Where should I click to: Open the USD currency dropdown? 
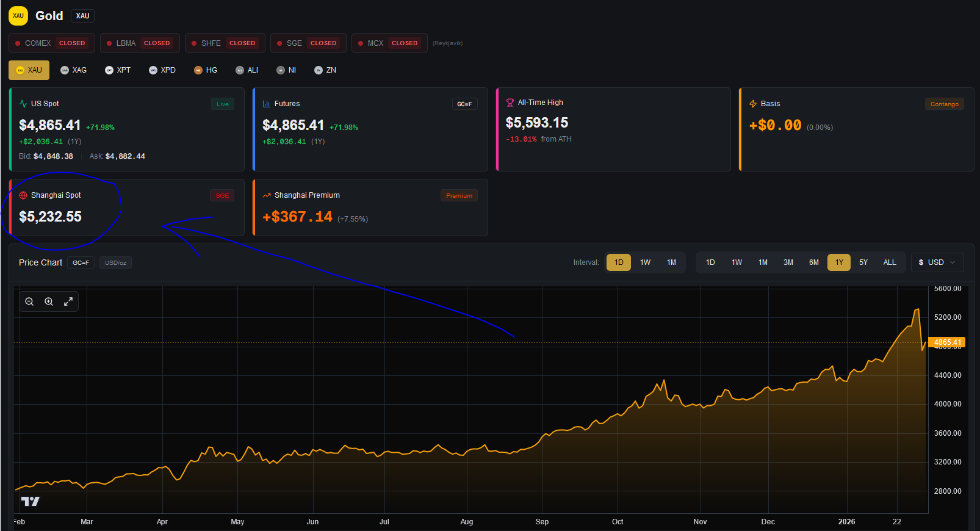tap(937, 262)
